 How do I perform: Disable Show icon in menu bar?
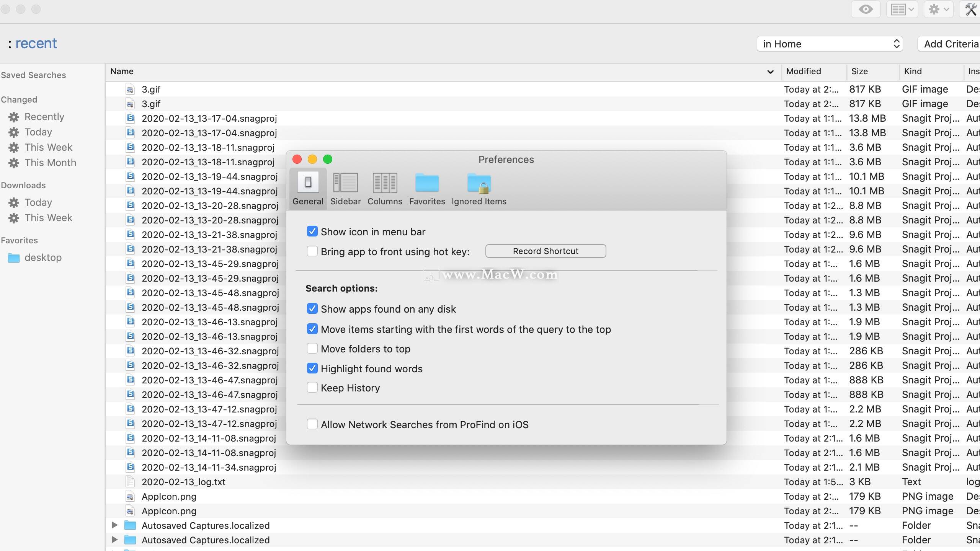[312, 231]
